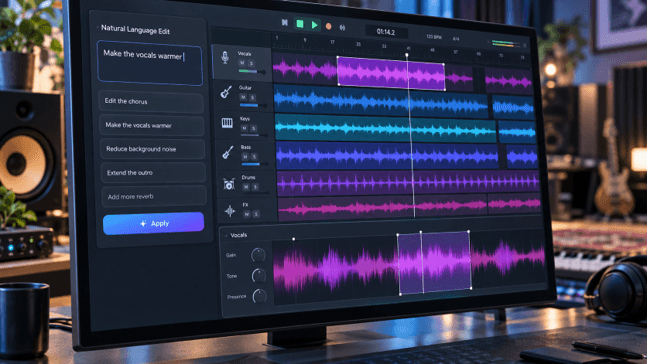Click the Drums track name label

248,177
